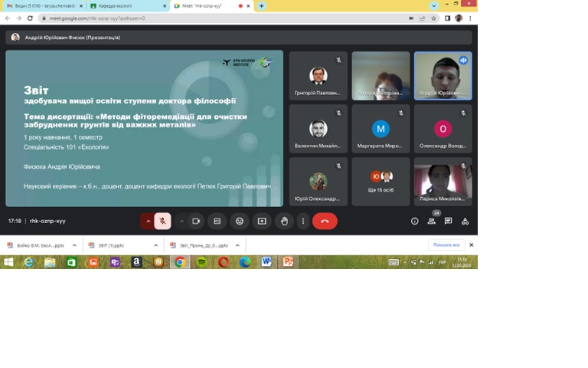The image size is (588, 368).
Task: Expand video settings arrow beside camera
Action: (181, 221)
